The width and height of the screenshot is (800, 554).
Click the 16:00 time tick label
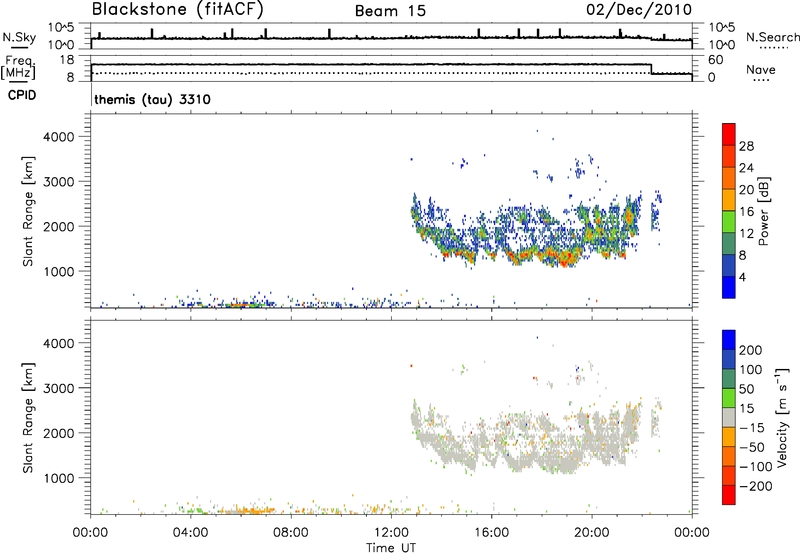coord(491,533)
